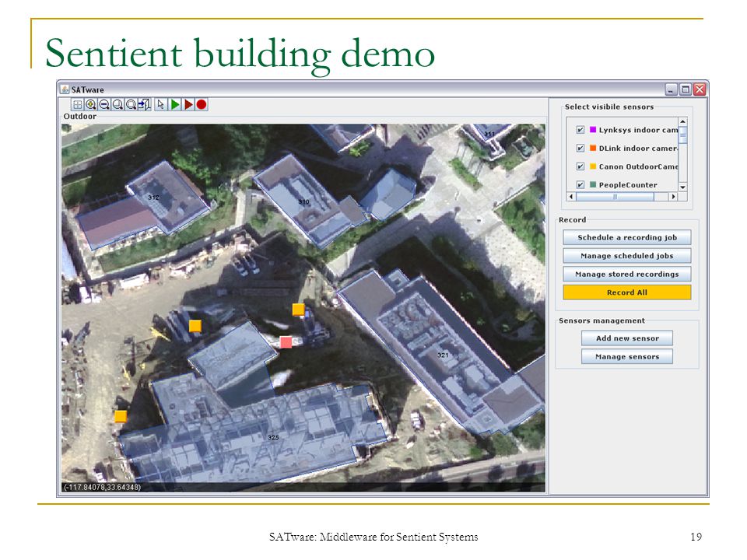Click the sensor list scroll down arrow
747x560 pixels.
682,187
